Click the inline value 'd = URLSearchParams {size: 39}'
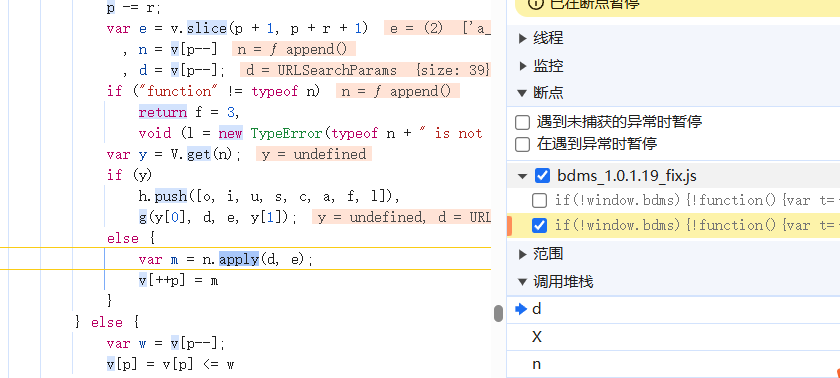 [365, 70]
